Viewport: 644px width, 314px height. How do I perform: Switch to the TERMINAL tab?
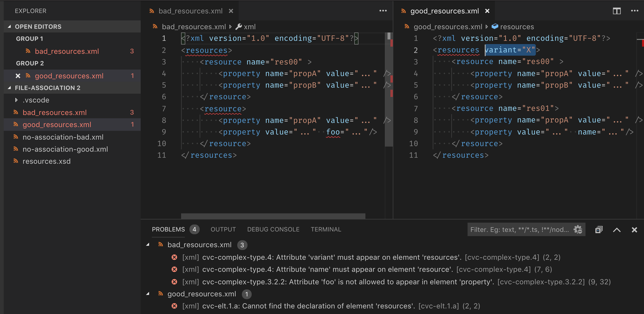326,229
